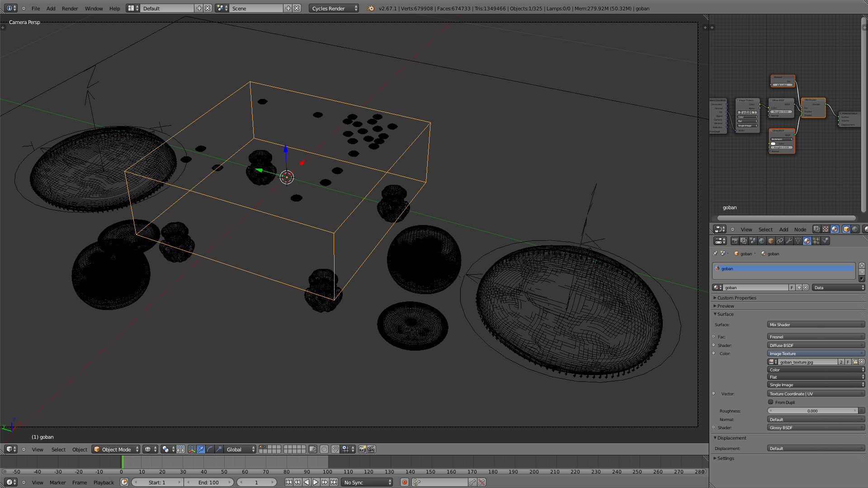Click the pin icon in properties breadcrumb

(715, 253)
